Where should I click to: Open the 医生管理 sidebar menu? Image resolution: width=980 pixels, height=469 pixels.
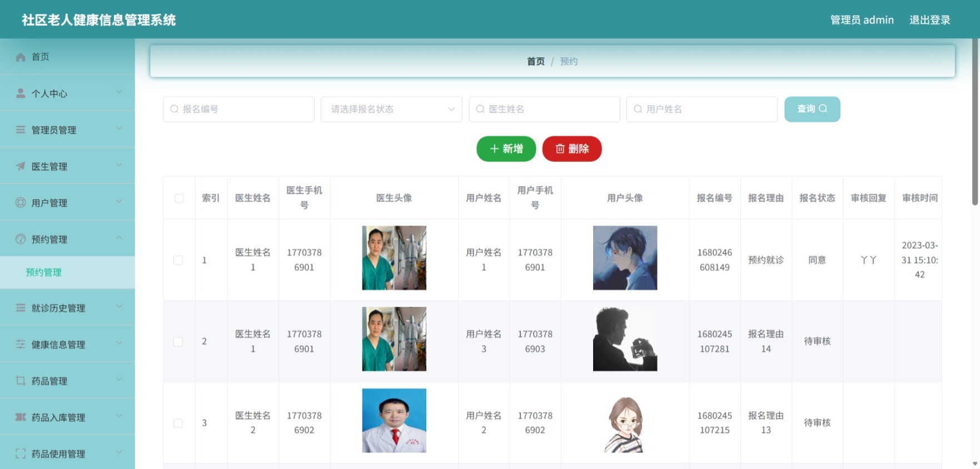tap(67, 166)
